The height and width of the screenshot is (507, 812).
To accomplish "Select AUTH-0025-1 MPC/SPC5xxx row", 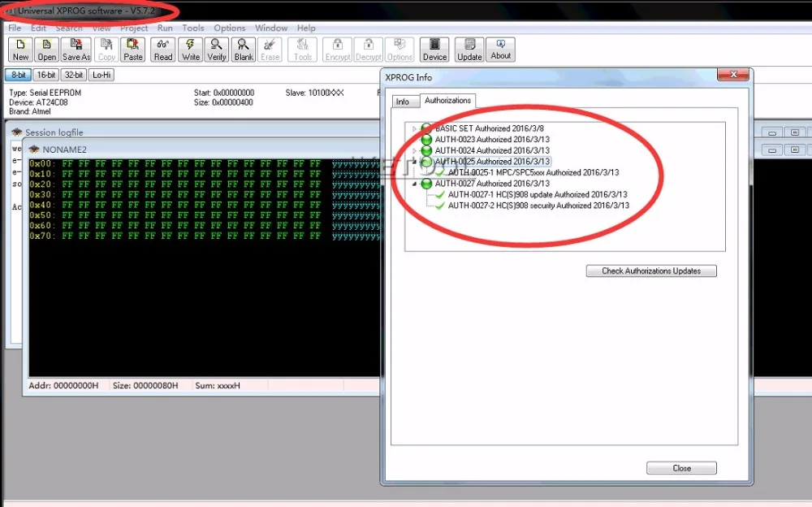I will 533,172.
